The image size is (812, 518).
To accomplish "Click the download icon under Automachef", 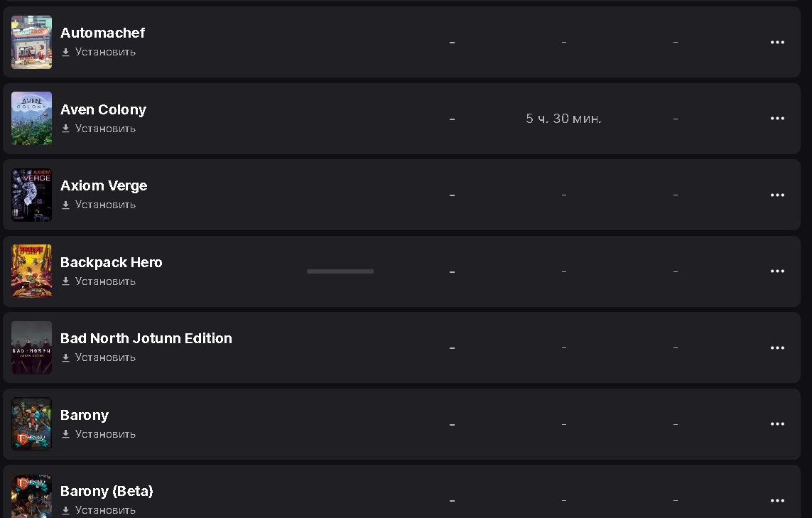I will (65, 52).
